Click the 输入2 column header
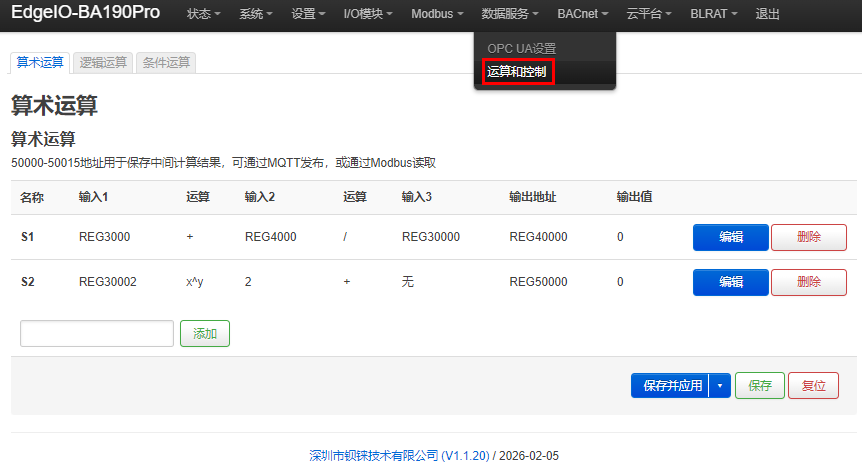 pyautogui.click(x=259, y=197)
